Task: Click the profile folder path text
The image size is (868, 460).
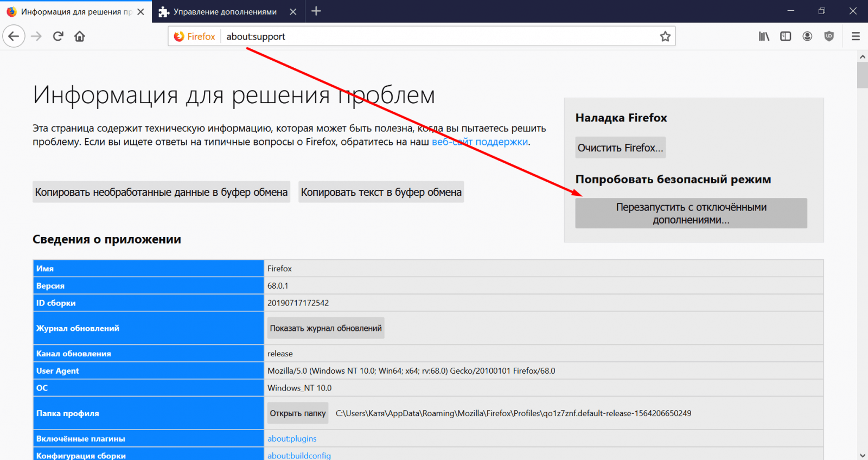Action: tap(513, 413)
